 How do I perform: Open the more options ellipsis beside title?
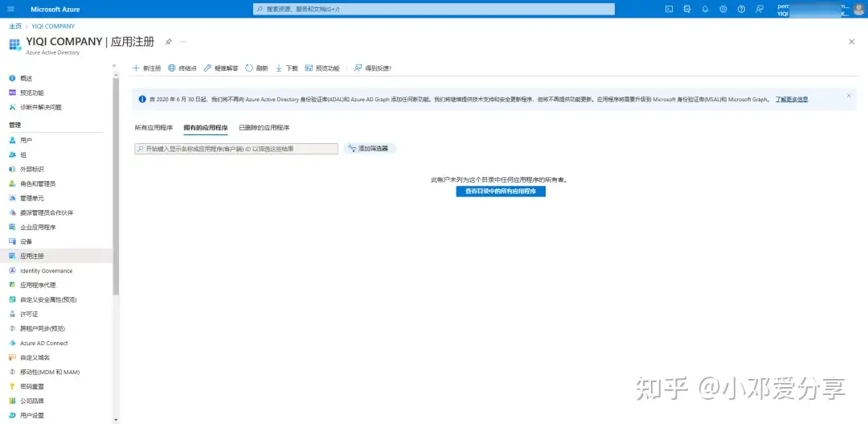183,42
